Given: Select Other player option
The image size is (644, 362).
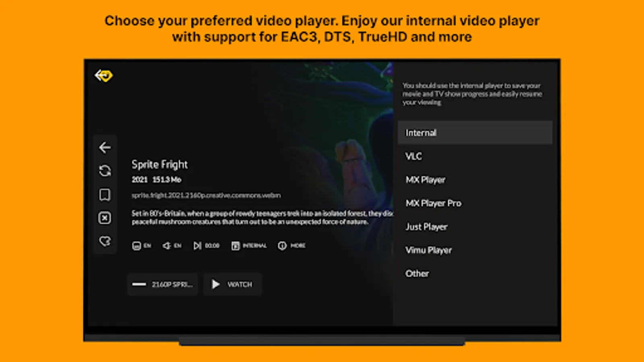Looking at the screenshot, I should (x=475, y=274).
